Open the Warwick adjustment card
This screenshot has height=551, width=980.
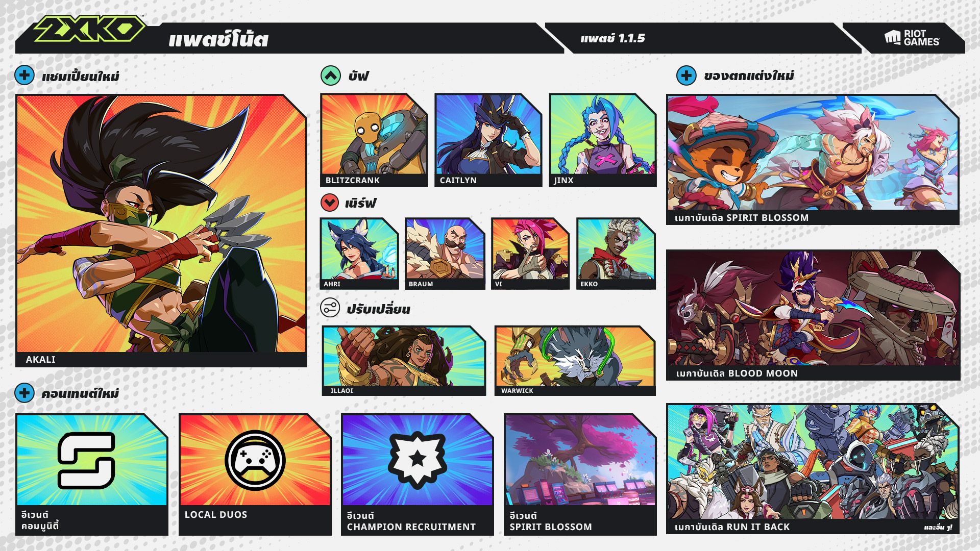(x=575, y=361)
